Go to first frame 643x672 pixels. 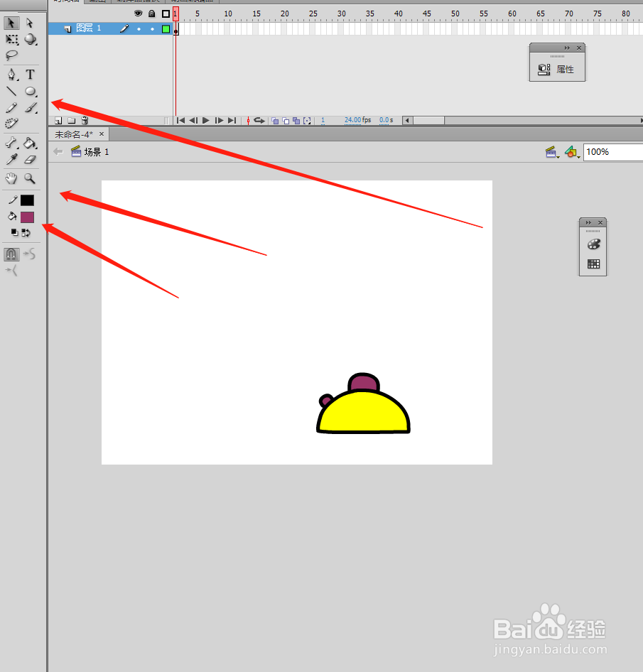point(181,121)
